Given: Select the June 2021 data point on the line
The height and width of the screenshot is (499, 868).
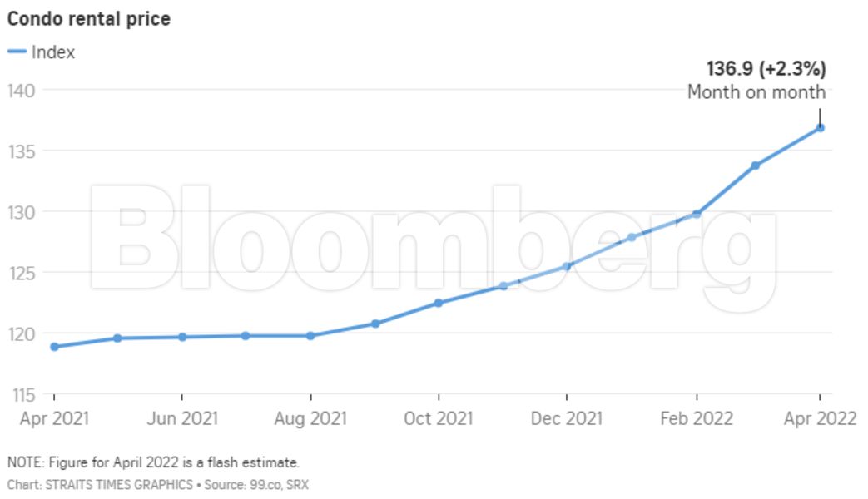Looking at the screenshot, I should pos(181,337).
